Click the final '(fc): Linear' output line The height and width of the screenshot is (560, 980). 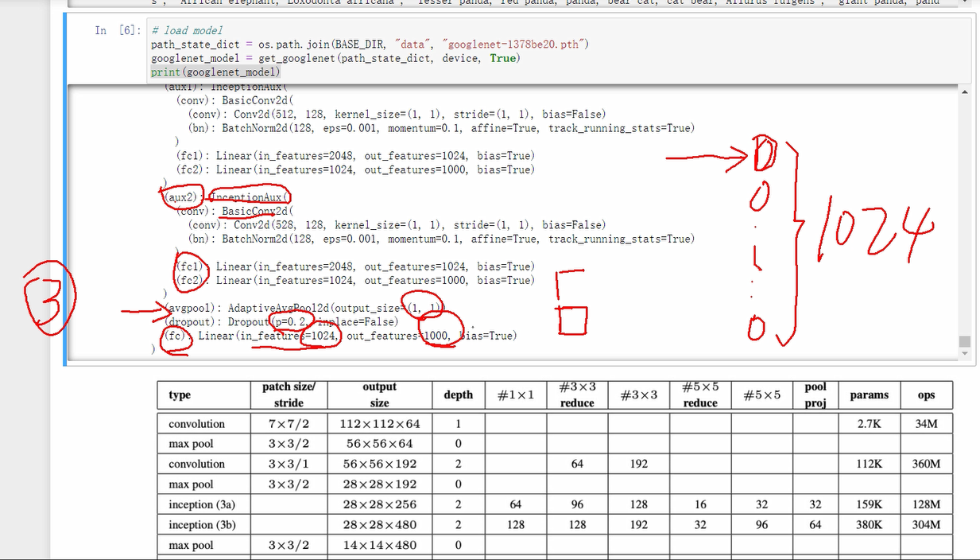coord(339,336)
